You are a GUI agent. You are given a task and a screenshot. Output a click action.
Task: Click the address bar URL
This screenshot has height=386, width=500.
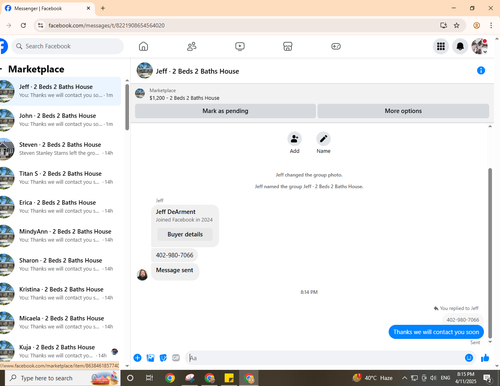click(106, 25)
